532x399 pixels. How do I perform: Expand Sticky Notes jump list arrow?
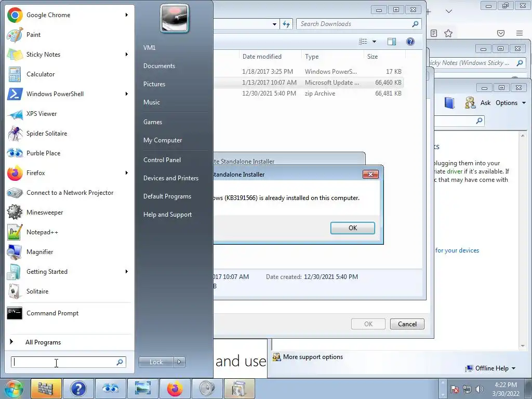(x=127, y=54)
